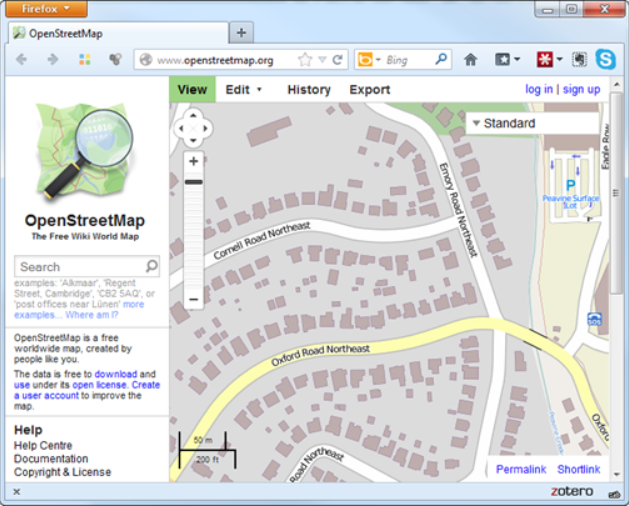Viewport: 629px width, 506px height.
Task: Click the page vertical scrollbar thumb
Action: tap(616, 193)
